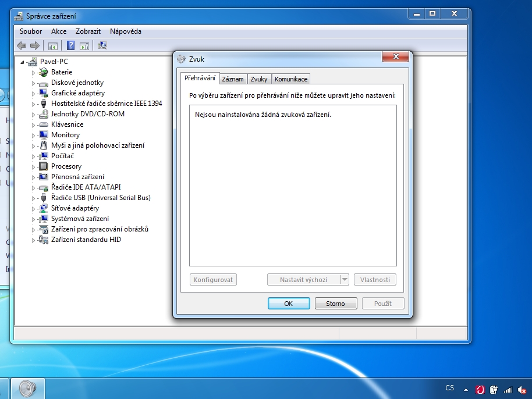Image resolution: width=532 pixels, height=399 pixels.
Task: Select the Pavel-PC tree label
Action: [x=54, y=61]
